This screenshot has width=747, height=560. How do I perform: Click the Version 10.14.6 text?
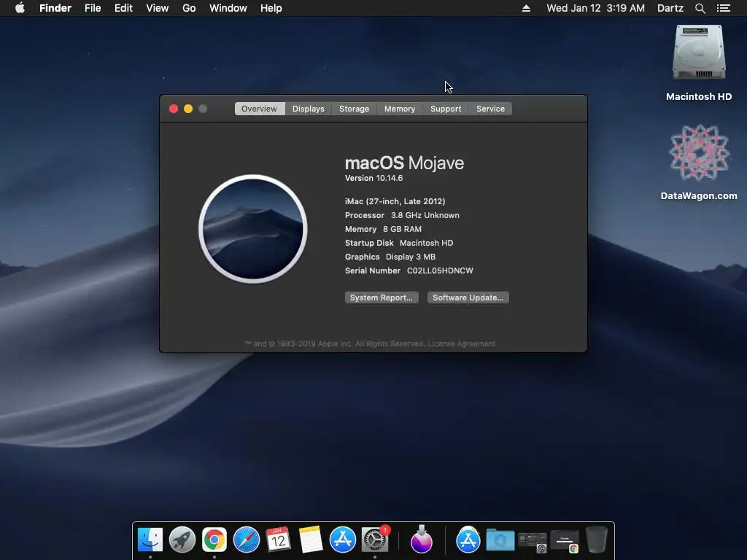374,178
